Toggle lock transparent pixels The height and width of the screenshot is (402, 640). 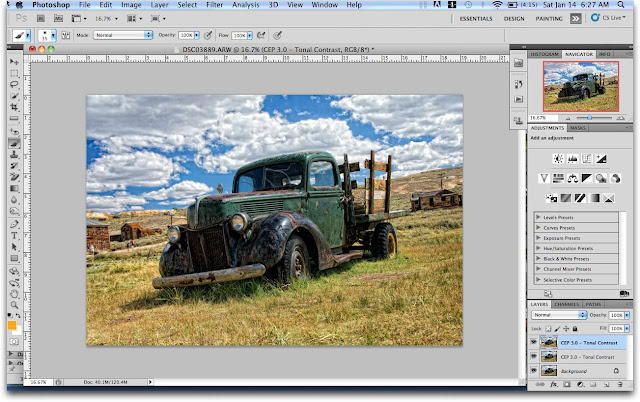(548, 329)
